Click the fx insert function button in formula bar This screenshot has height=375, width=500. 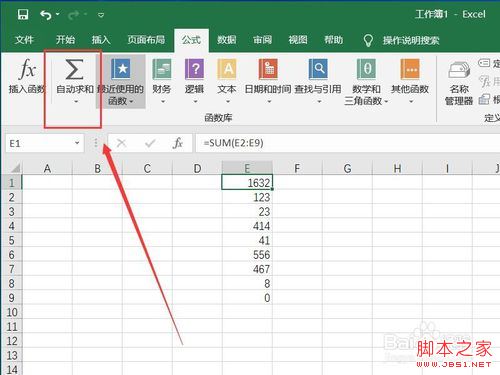178,143
